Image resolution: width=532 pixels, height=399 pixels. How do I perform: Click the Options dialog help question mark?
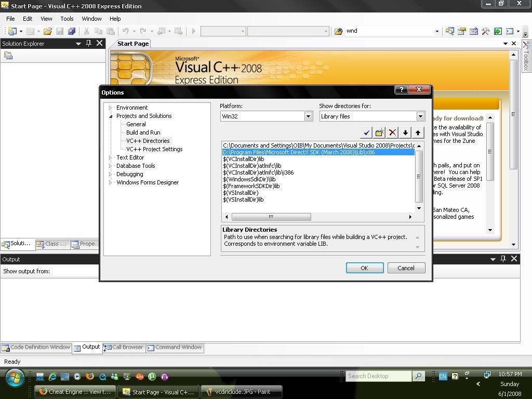point(402,89)
